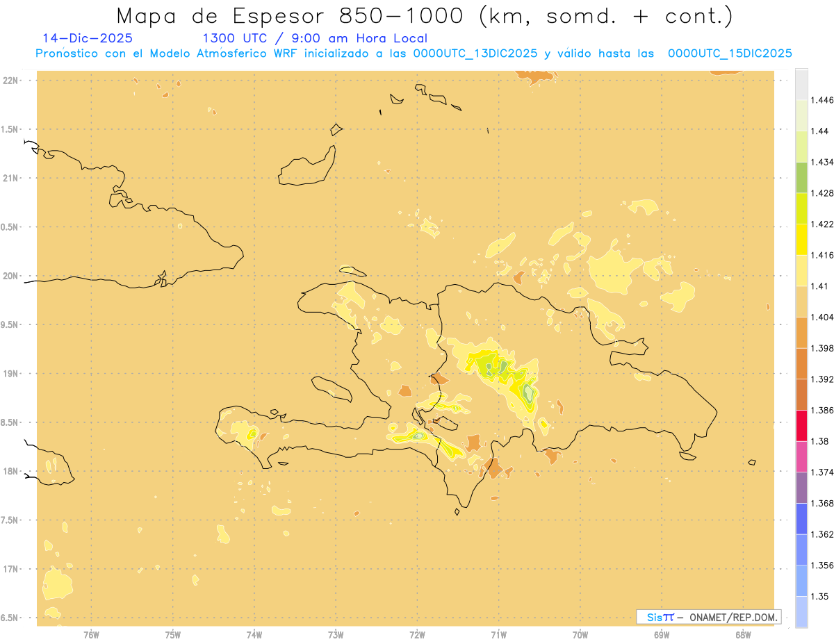Click the 'SisTT - ONAMET/REP.DOM.' credit label
Screen dimensions: 834x644
tap(709, 617)
